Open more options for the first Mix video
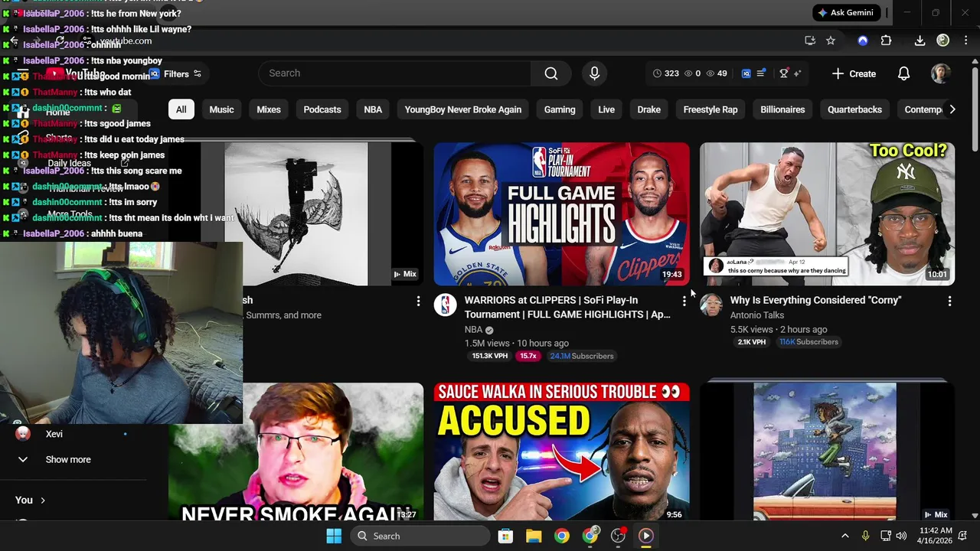980x551 pixels. click(x=418, y=302)
